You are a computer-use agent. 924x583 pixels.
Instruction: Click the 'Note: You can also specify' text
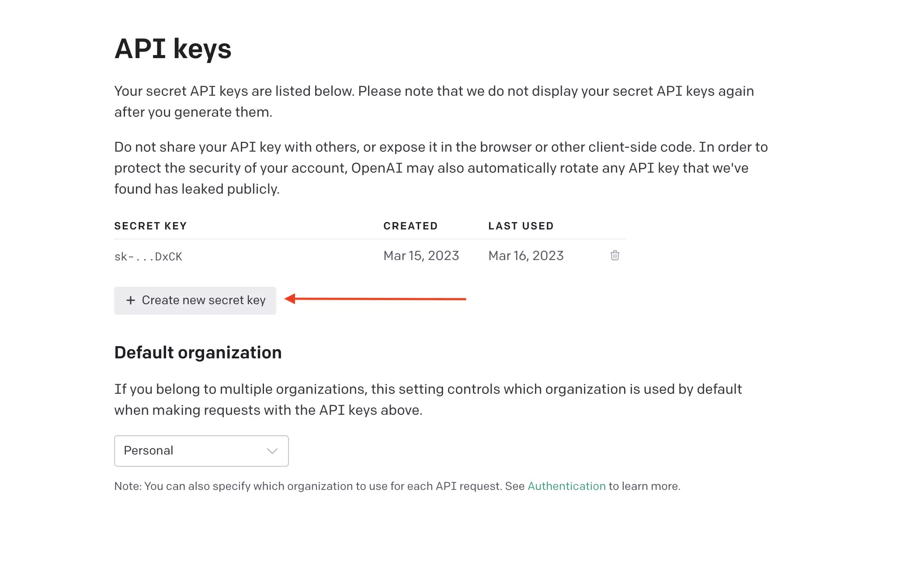[x=397, y=486]
